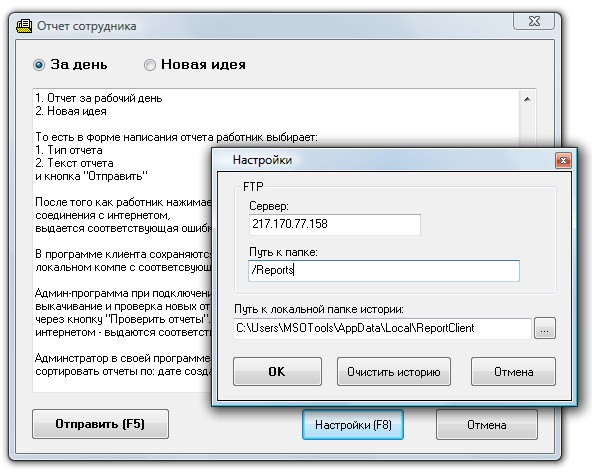Send report with Отправить (F5)
This screenshot has width=592, height=472.
100,424
